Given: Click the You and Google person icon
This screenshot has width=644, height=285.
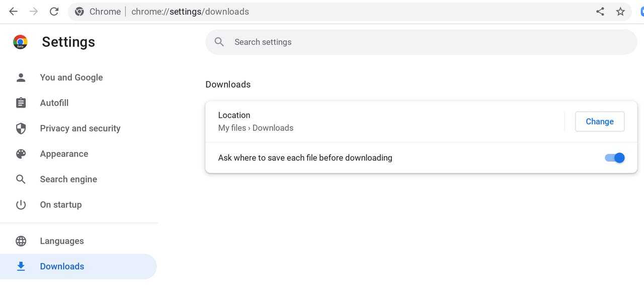Looking at the screenshot, I should 21,78.
